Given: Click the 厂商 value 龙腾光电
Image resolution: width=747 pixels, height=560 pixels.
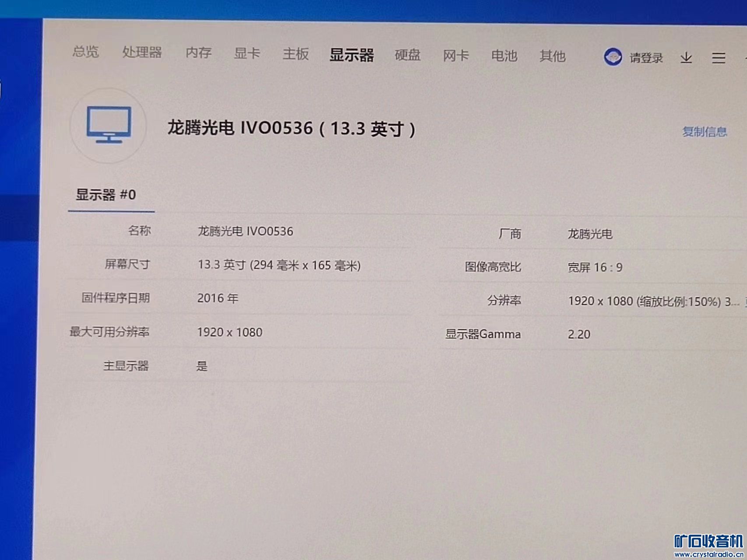Looking at the screenshot, I should tap(590, 234).
